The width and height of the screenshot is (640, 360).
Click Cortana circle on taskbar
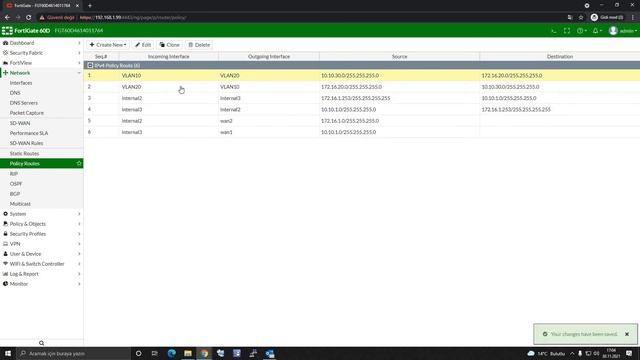click(x=138, y=353)
